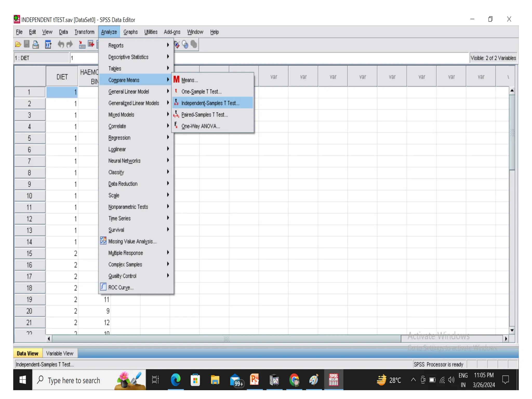Viewport: 532px width, 399px height.
Task: Click the vertical scrollbar down arrow
Action: [x=512, y=330]
